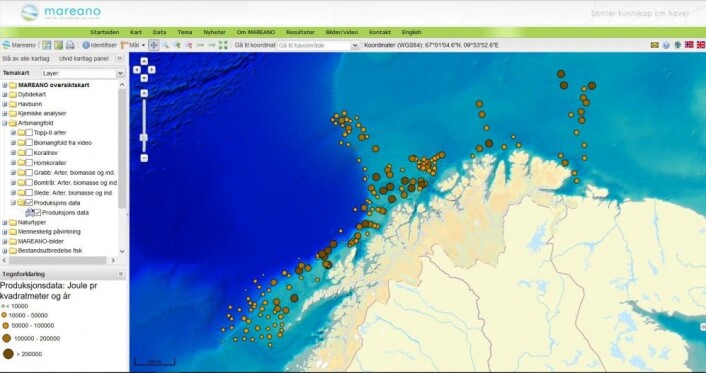Check the Korallrev checkbox

29,153
